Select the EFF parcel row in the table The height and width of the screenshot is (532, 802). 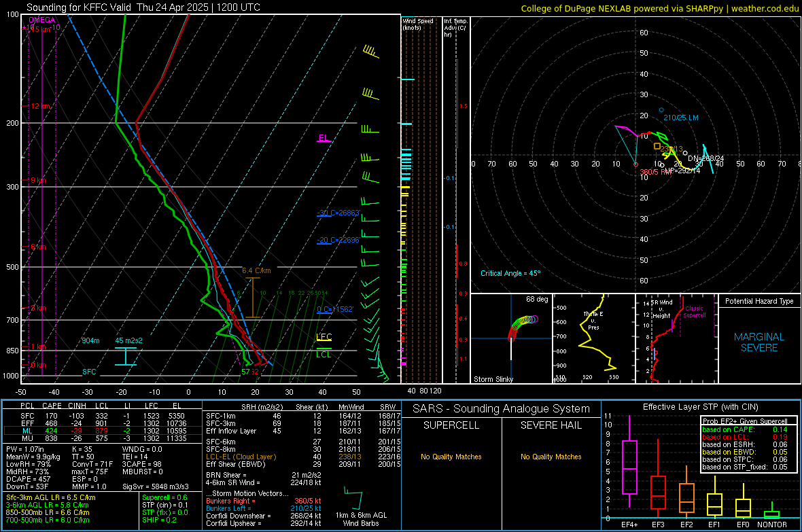coord(103,423)
